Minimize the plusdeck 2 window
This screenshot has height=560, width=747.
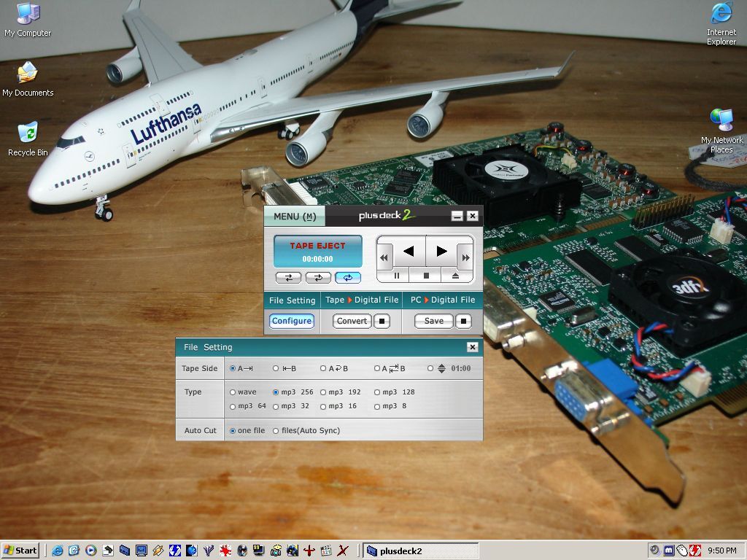pos(457,216)
